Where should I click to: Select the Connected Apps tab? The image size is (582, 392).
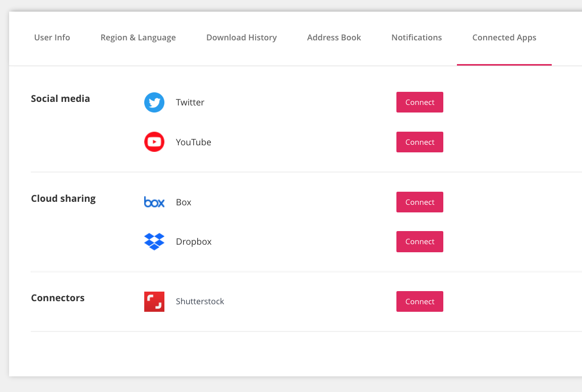click(x=504, y=38)
